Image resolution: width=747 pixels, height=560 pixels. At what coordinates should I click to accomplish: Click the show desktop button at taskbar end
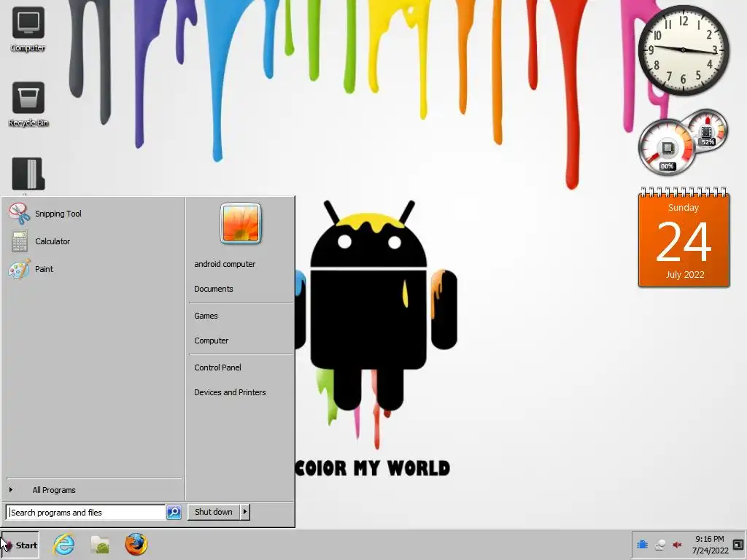click(738, 544)
